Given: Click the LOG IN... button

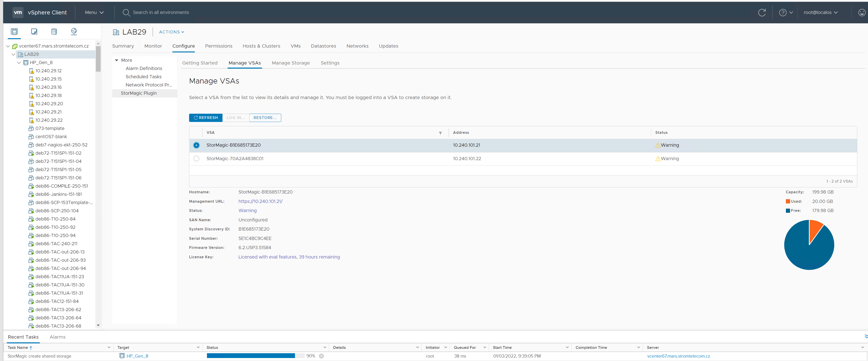Looking at the screenshot, I should point(236,118).
